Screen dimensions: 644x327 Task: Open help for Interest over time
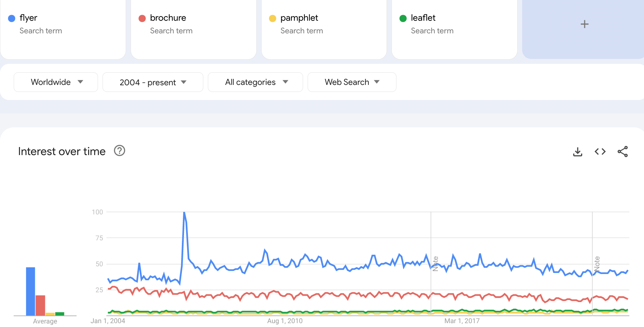tap(119, 151)
